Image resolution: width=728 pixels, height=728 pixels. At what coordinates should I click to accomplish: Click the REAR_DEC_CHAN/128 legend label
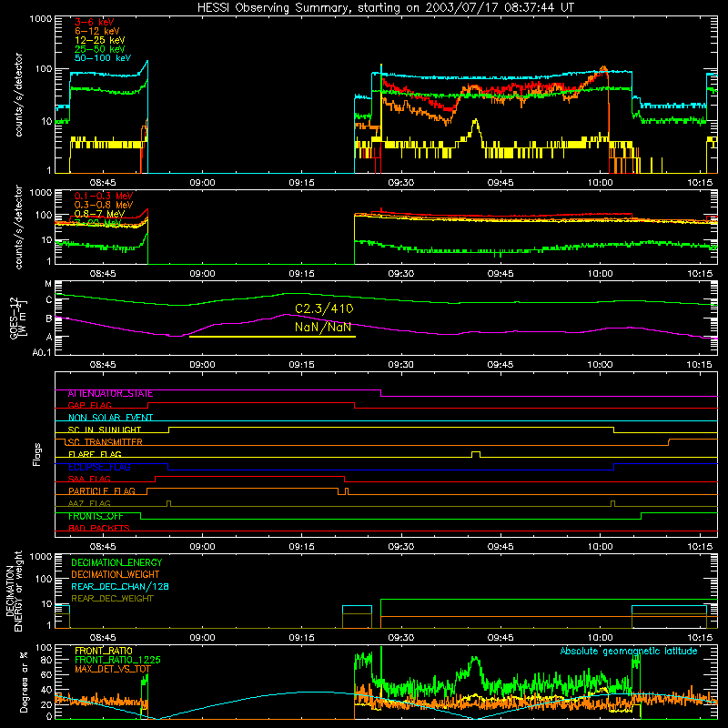click(120, 586)
